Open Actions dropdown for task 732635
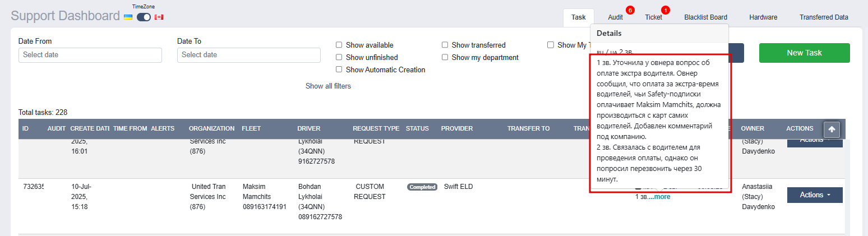Viewport: 868px width, 236px height. click(815, 195)
